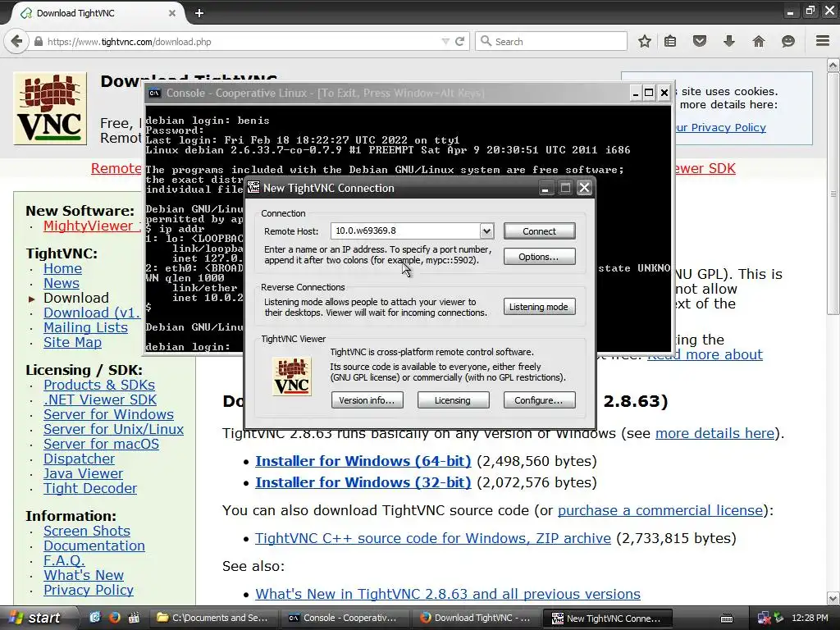Select the New TightVNC Conne... taskbar item
Image resolution: width=840 pixels, height=630 pixels.
(x=608, y=618)
